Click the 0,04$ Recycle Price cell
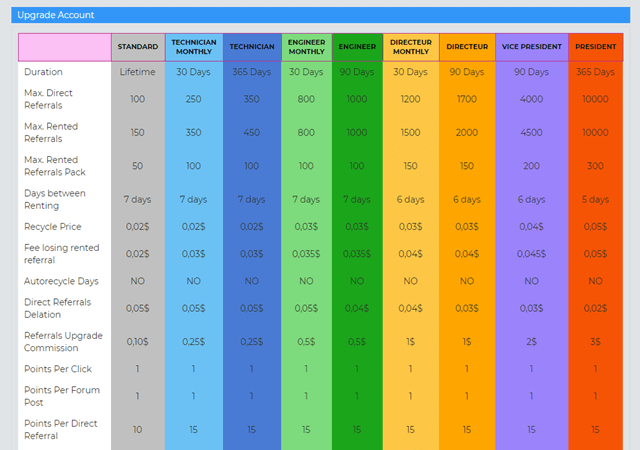Viewport: 640px width, 450px height. coord(531,227)
